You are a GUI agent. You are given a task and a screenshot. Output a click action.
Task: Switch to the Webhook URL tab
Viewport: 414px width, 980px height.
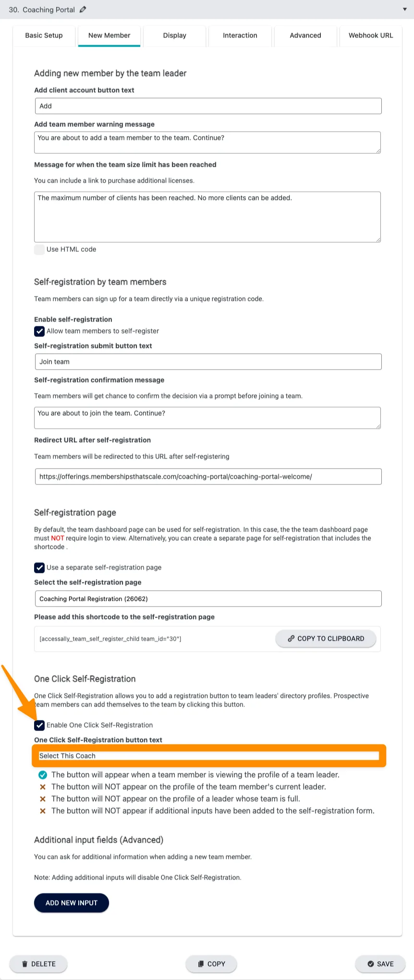[371, 35]
